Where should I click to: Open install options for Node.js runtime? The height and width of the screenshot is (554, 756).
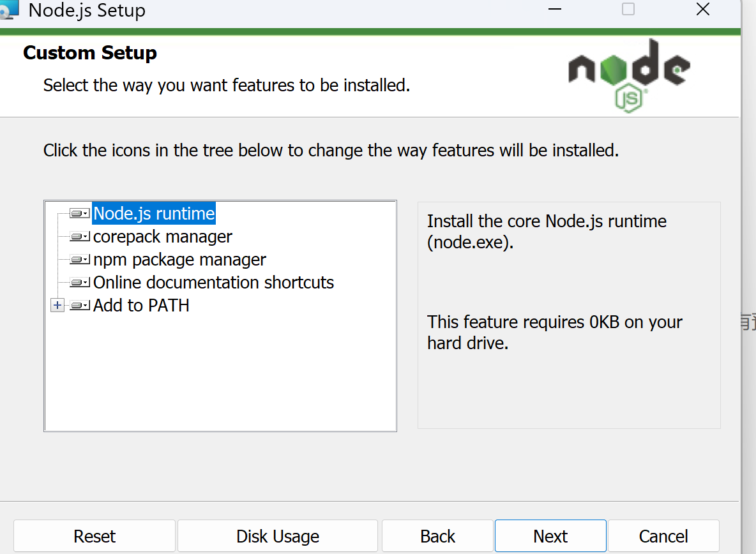pyautogui.click(x=80, y=213)
